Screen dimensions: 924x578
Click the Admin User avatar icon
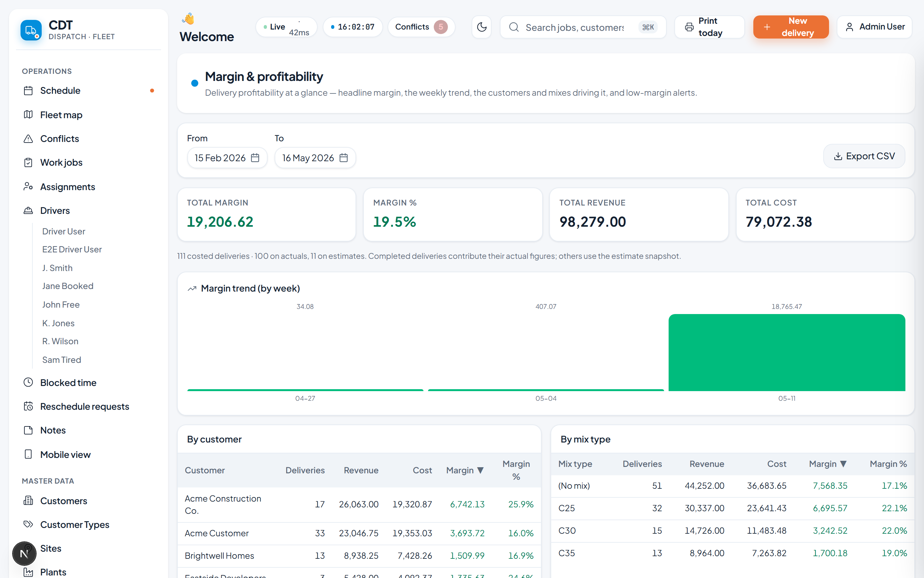click(849, 27)
